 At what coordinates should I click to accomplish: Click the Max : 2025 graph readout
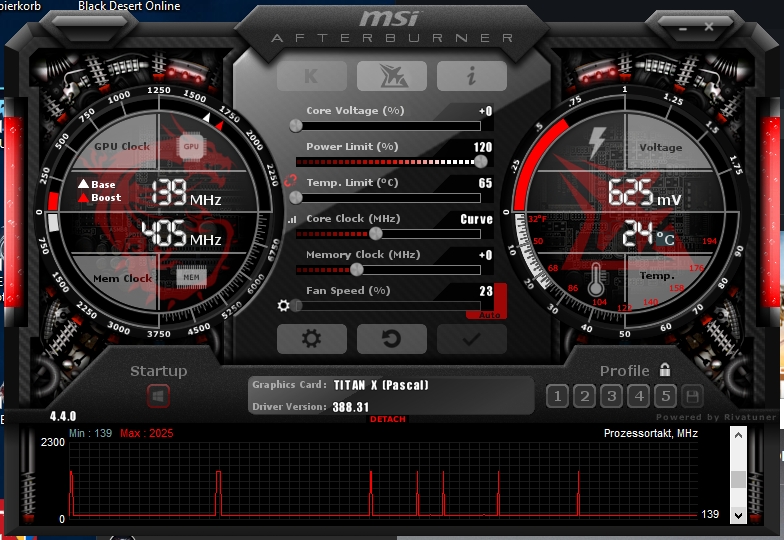pyautogui.click(x=146, y=433)
